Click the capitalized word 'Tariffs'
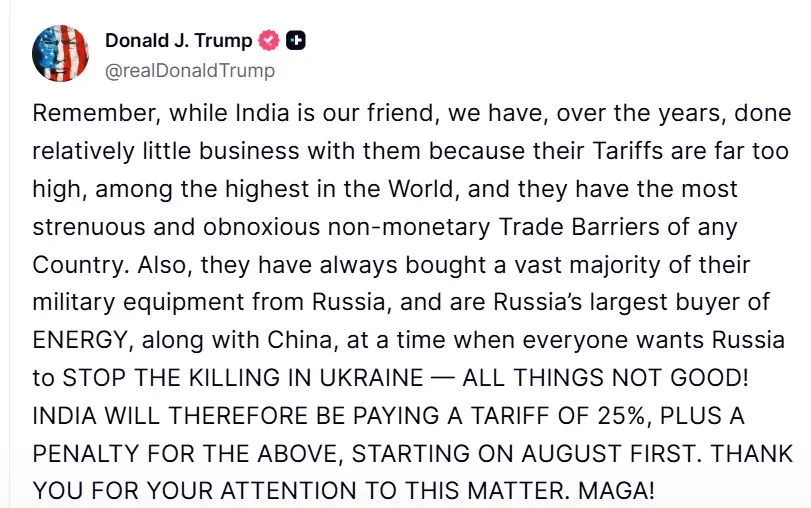Screen dimensions: 811x508 click(x=627, y=151)
